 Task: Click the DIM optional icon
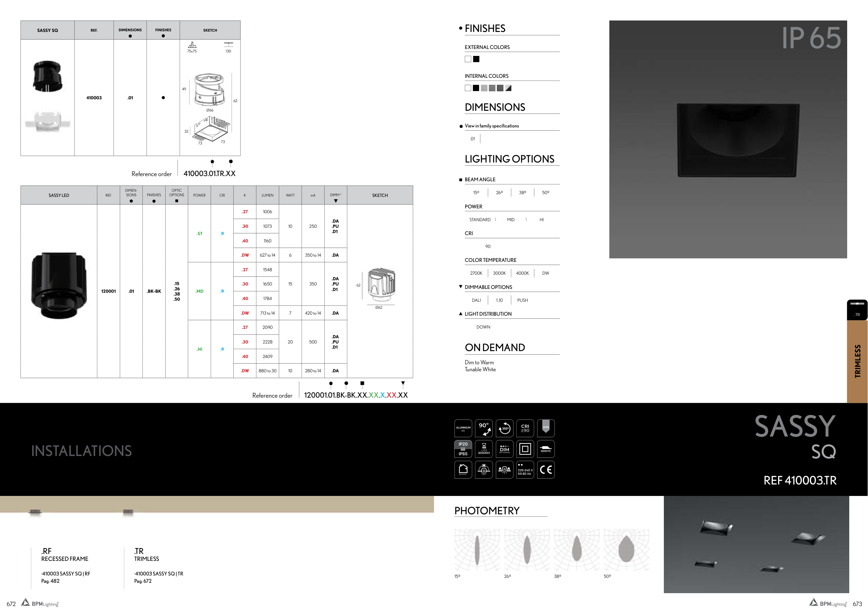504,449
